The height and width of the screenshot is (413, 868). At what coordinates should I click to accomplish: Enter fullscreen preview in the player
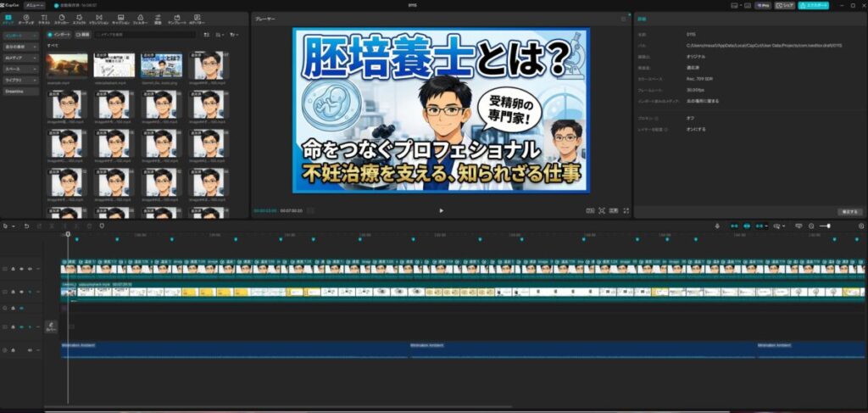[x=626, y=209]
